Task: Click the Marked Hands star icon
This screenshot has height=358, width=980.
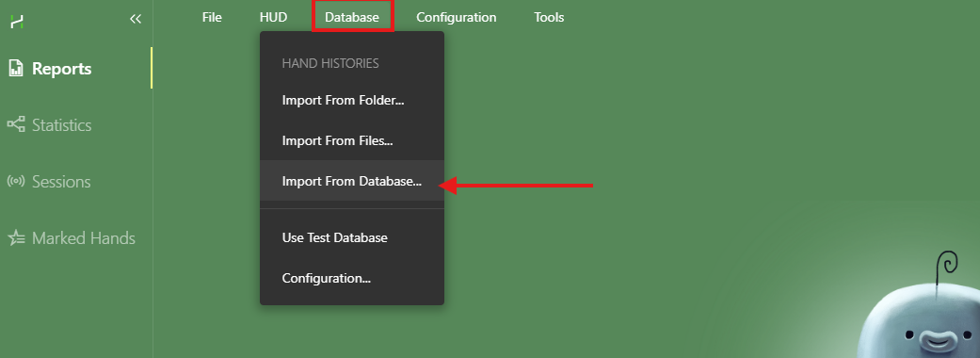Action: point(16,237)
